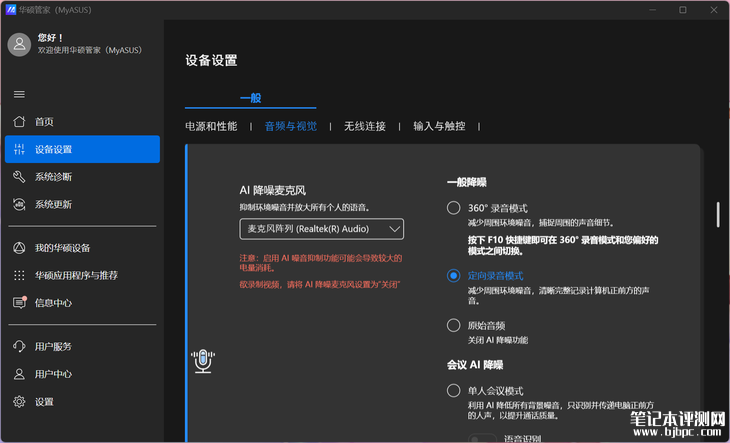The image size is (730, 443).
Task: Select 原始音频 radio button
Action: 453,325
